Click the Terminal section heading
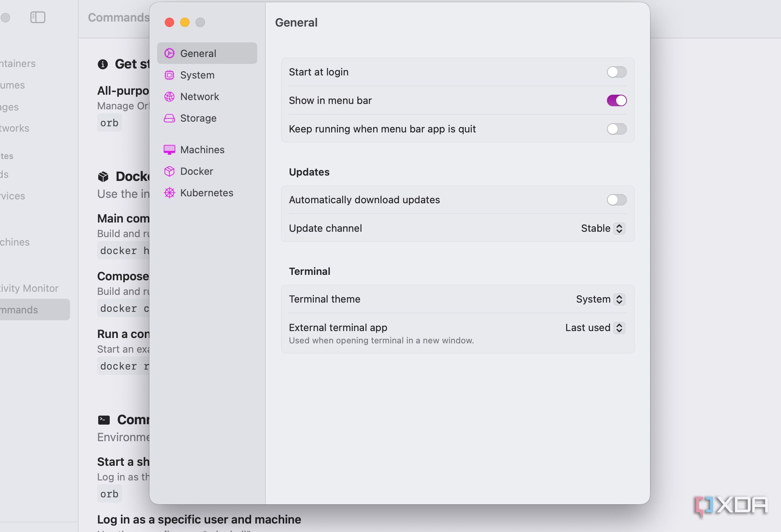Screen dimensions: 781x532 coord(310,271)
